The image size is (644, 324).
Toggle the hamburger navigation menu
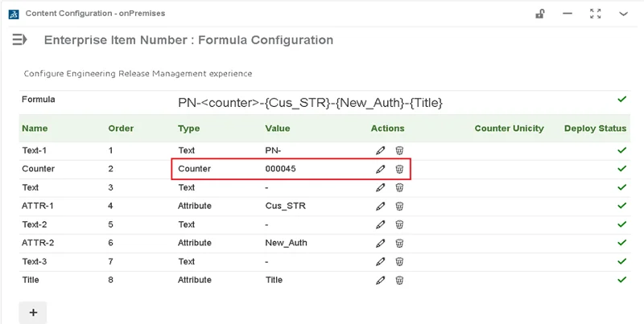point(20,39)
